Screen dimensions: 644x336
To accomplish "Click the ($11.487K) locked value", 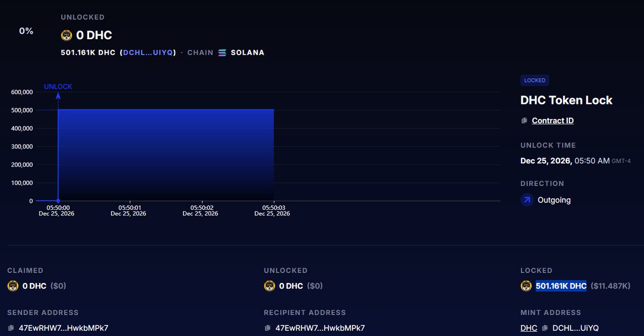I will 611,286.
